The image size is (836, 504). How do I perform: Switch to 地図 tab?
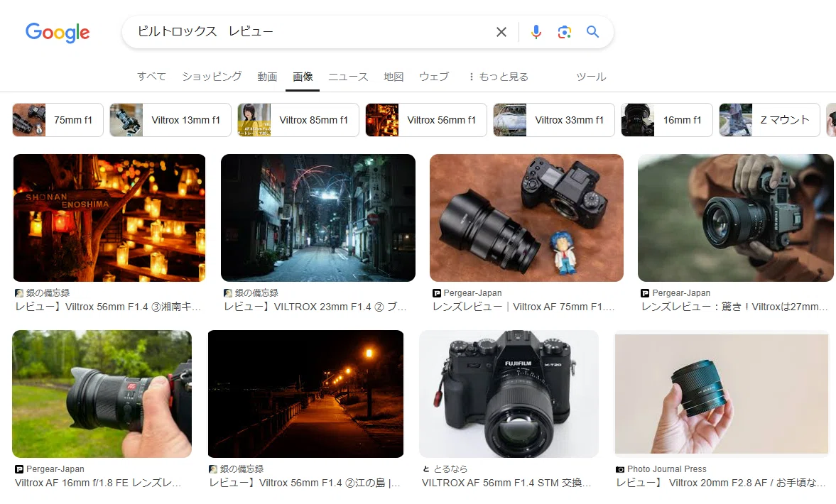[x=393, y=77]
